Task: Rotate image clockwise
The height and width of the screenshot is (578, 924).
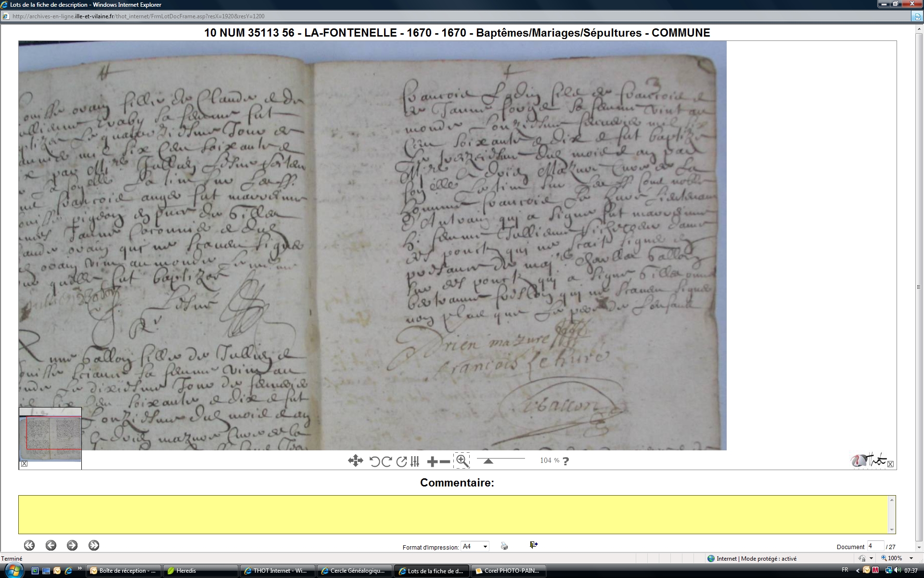Action: click(x=386, y=461)
